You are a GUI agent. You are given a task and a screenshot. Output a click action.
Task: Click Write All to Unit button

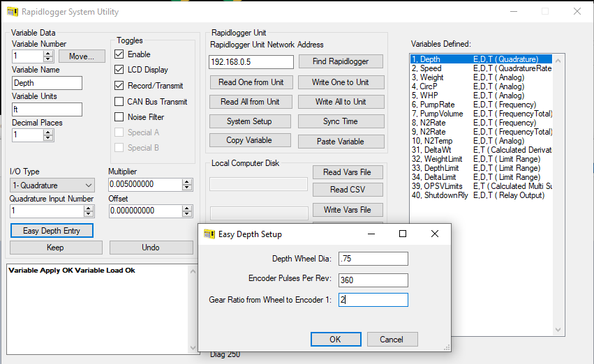341,102
